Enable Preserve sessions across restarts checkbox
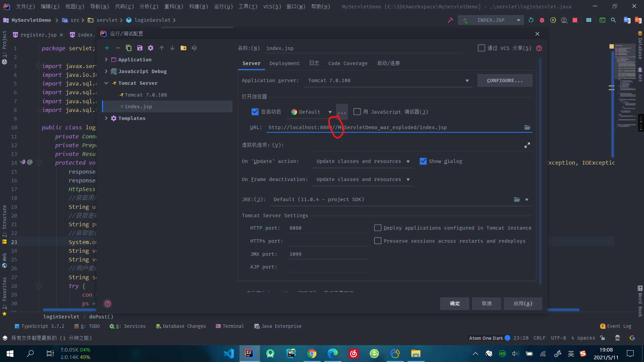644x362 pixels. click(378, 241)
